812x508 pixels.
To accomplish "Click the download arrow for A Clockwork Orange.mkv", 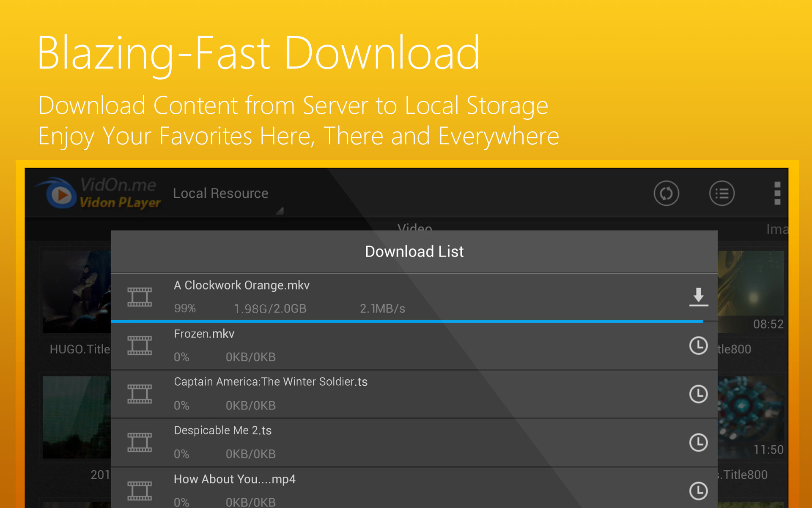I will [698, 297].
